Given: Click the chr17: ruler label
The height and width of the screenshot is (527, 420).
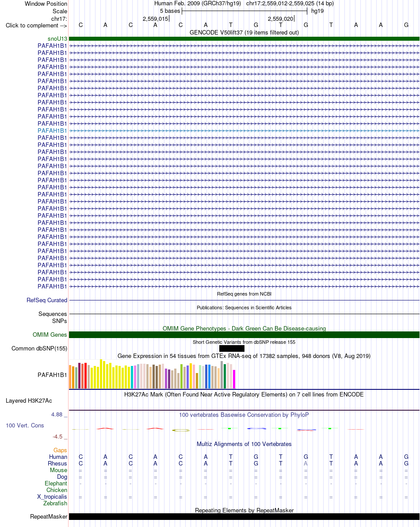Looking at the screenshot, I should (x=59, y=19).
